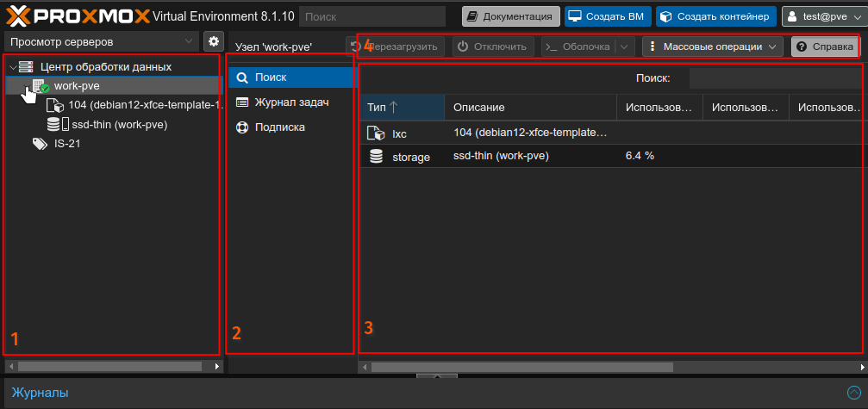Sort by the Тип column header
Viewport: 868px width, 409px height.
click(402, 108)
